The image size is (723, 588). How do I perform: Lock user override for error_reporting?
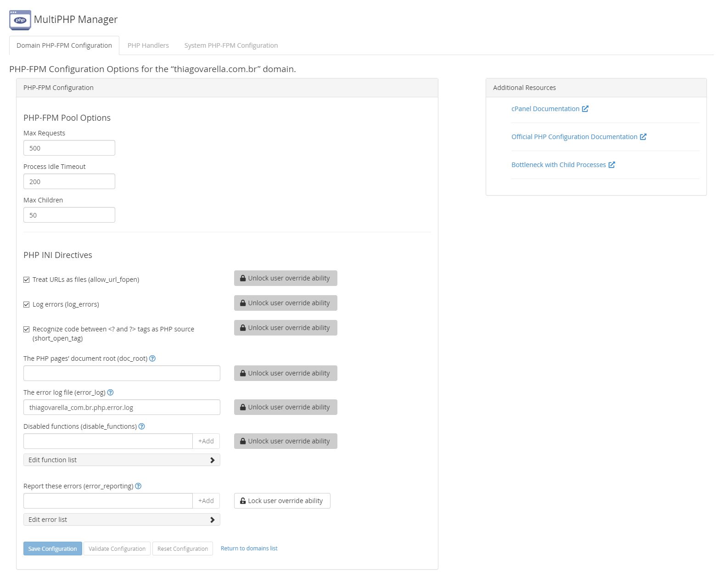(x=282, y=501)
